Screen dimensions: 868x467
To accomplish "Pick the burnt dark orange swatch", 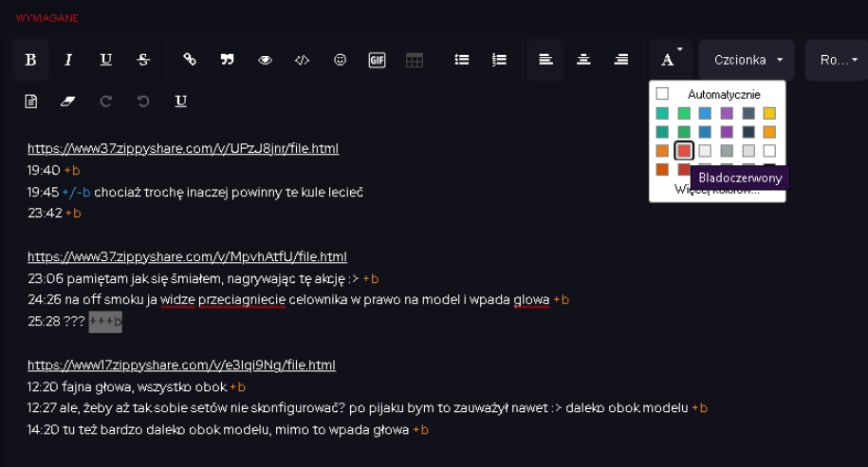I will [662, 169].
